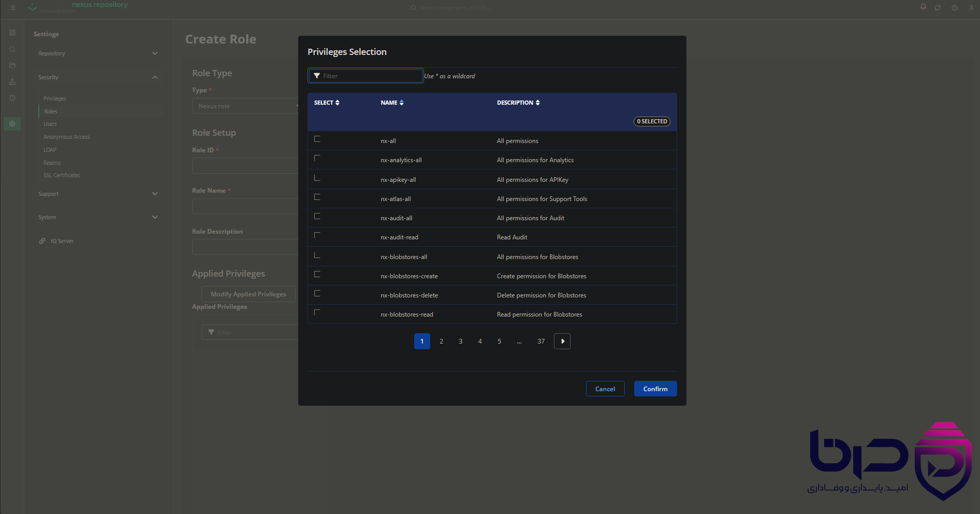Open the help question mark icon
The height and width of the screenshot is (514, 980).
click(955, 8)
